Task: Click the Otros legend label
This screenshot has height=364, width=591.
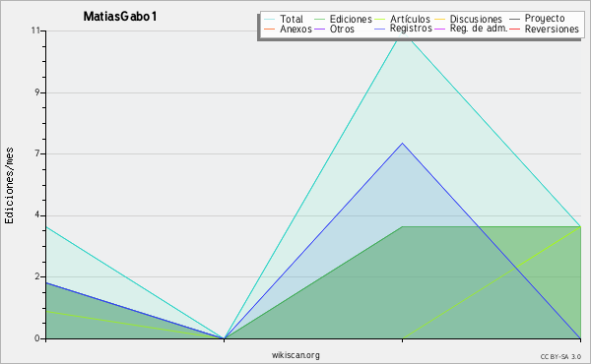Action: pyautogui.click(x=342, y=29)
